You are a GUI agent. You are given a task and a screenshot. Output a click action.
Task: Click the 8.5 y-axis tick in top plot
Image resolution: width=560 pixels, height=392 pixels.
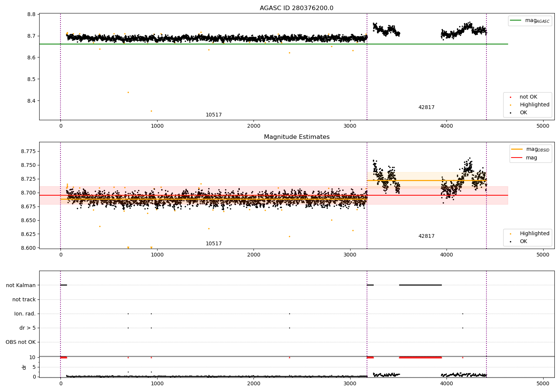coord(32,79)
